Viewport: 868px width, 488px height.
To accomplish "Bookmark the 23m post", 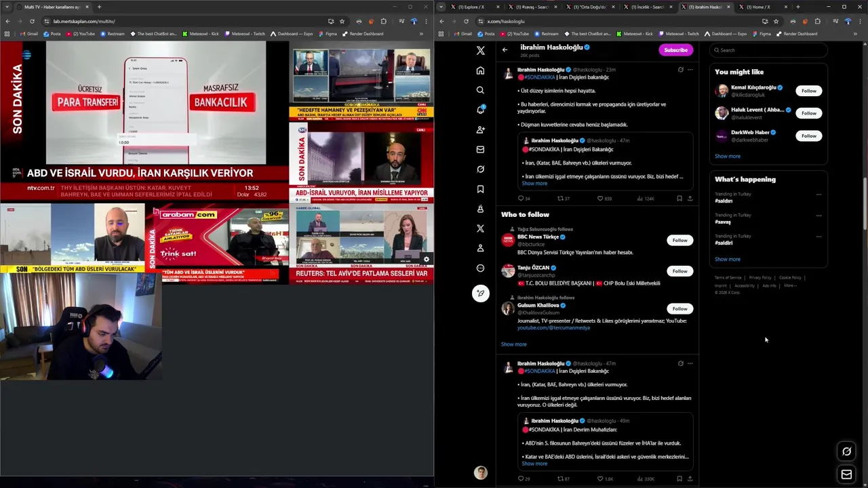I will (x=679, y=199).
